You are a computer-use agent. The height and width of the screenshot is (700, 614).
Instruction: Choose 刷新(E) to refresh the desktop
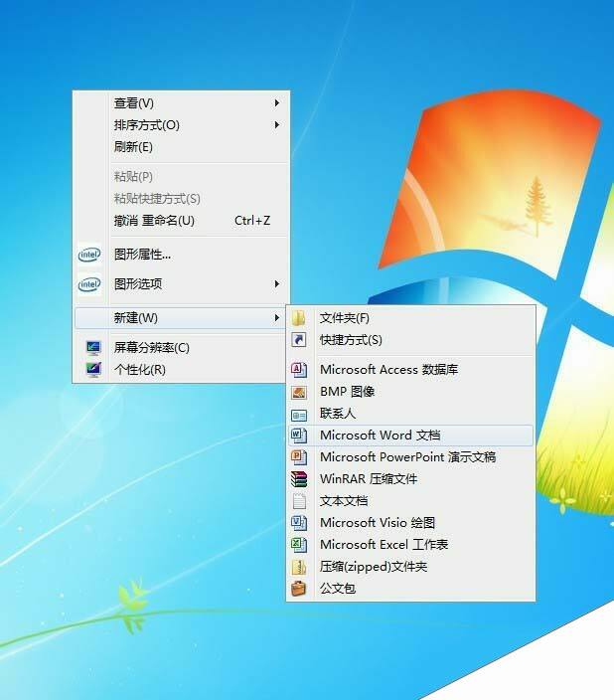181,147
